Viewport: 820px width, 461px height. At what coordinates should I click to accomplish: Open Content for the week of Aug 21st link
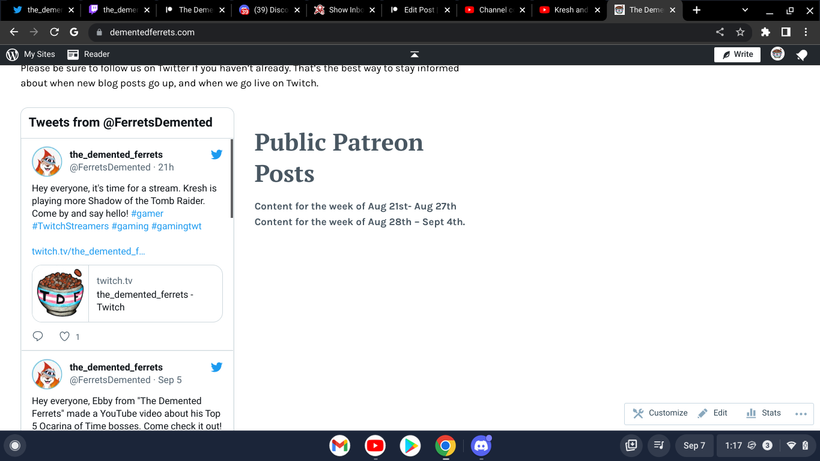(355, 206)
